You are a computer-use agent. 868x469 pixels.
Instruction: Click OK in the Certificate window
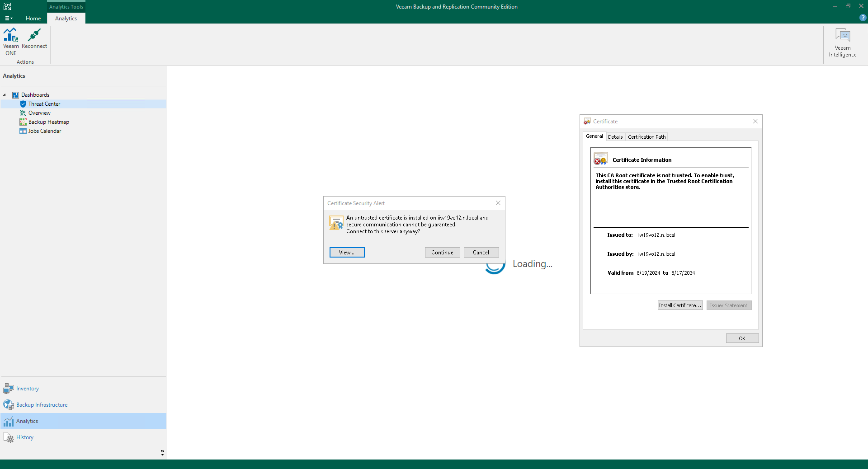click(742, 338)
